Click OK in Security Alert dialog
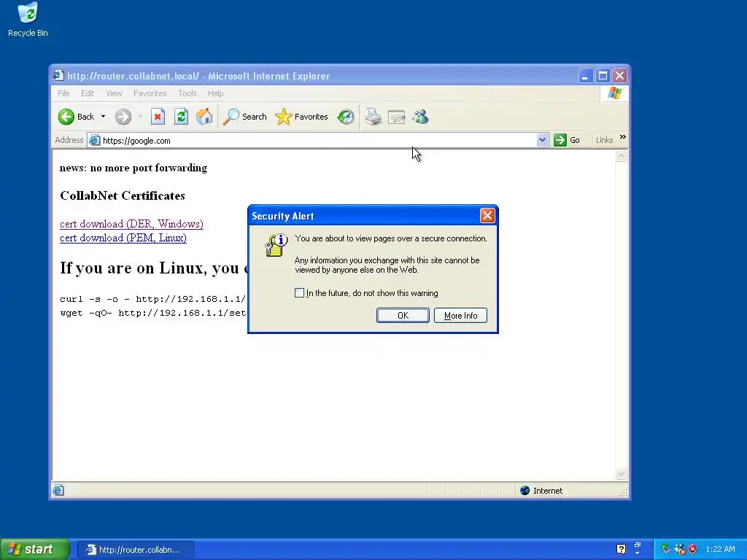Screen dimensions: 747x560 click(x=403, y=315)
